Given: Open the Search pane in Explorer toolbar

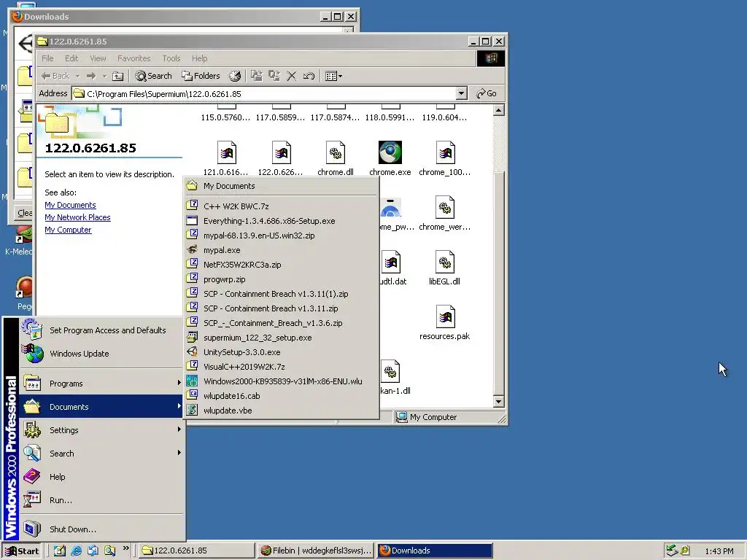Looking at the screenshot, I should (153, 76).
